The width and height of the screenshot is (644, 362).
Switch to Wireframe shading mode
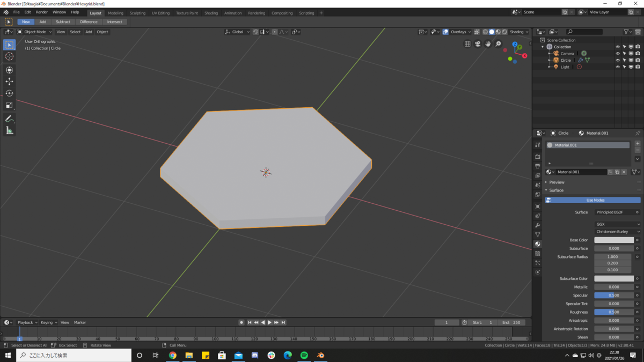point(485,32)
